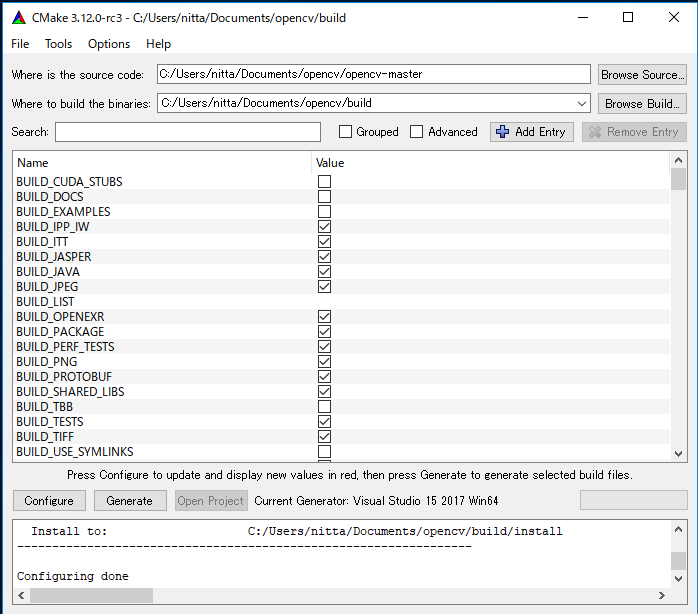
Task: Uncheck the BUILD_JAVA option
Action: (324, 272)
